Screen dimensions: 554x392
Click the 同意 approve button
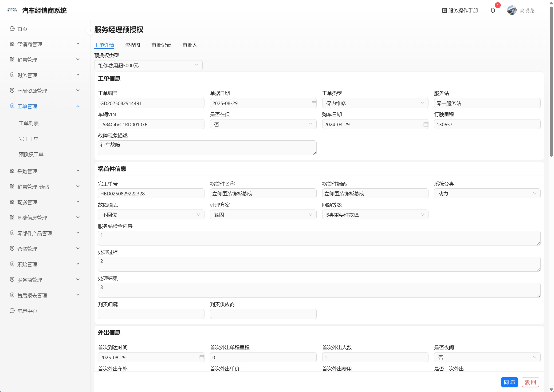pos(509,382)
